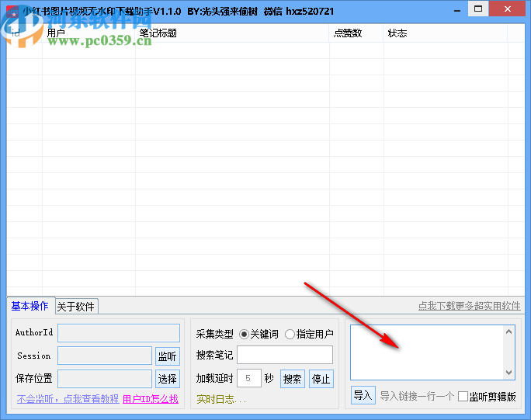The height and width of the screenshot is (420, 531).
Task: Click the 笔记标题 column header
Action: click(x=232, y=33)
